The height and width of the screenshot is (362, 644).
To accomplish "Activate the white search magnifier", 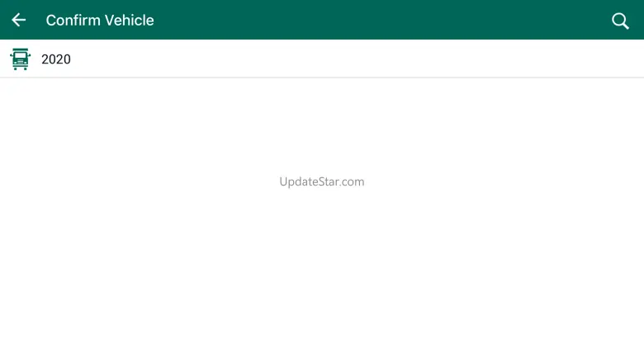I will (620, 21).
